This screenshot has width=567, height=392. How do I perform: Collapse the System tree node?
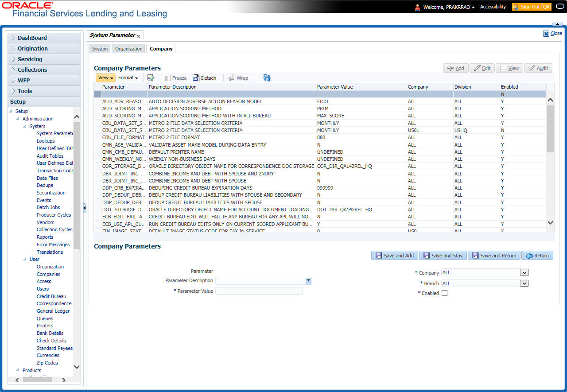[25, 126]
